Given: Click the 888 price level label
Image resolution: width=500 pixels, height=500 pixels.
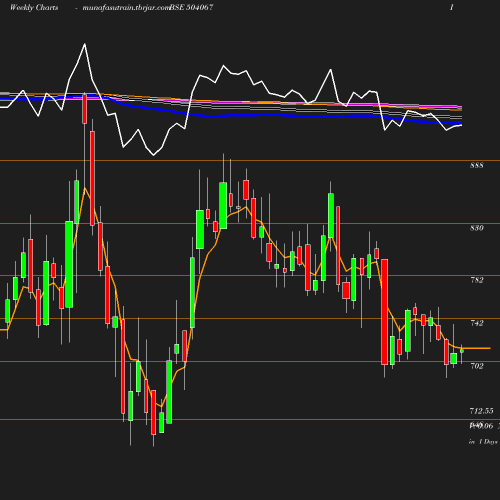Looking at the screenshot, I should coord(477,165).
